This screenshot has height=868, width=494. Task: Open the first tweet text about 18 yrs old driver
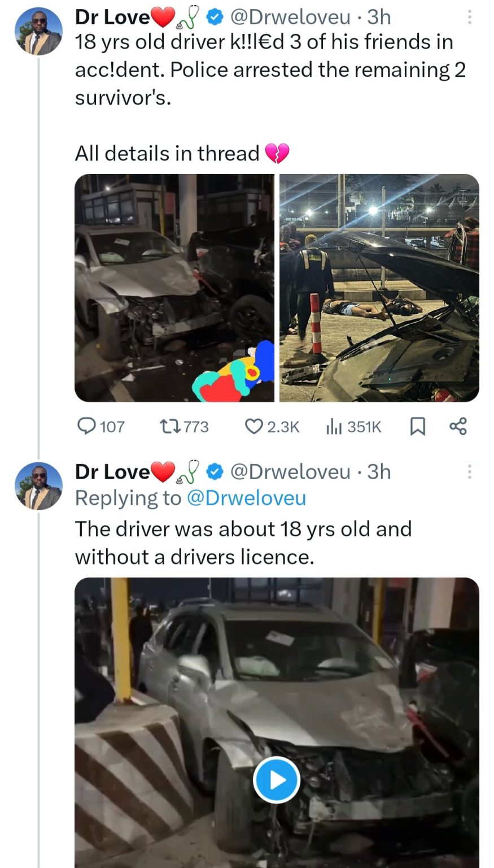point(265,70)
